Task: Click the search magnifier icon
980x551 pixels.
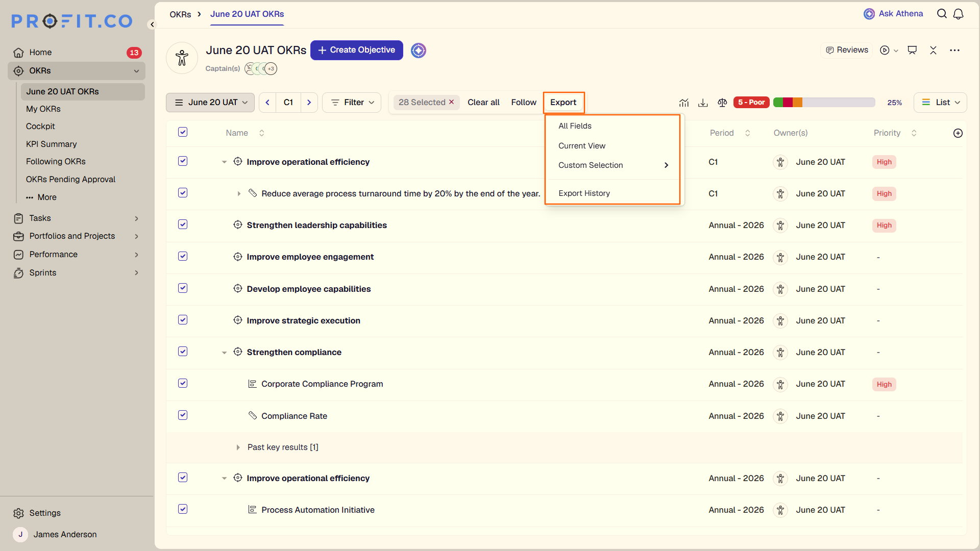Action: pos(942,14)
